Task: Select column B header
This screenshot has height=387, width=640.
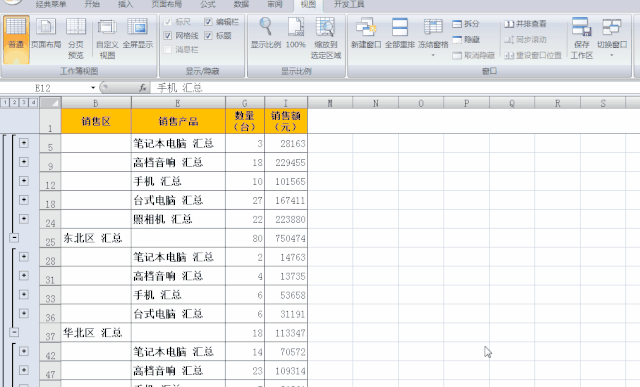Action: coord(96,103)
